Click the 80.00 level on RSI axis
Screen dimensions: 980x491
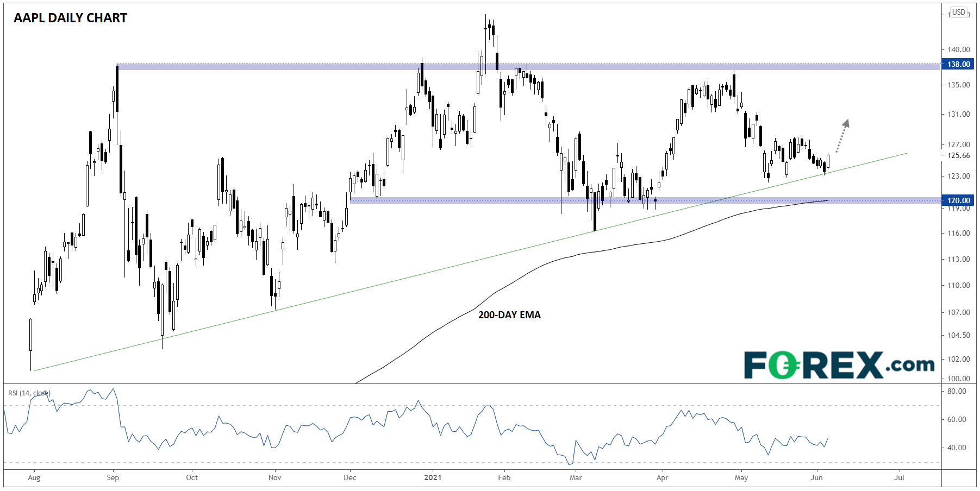957,391
